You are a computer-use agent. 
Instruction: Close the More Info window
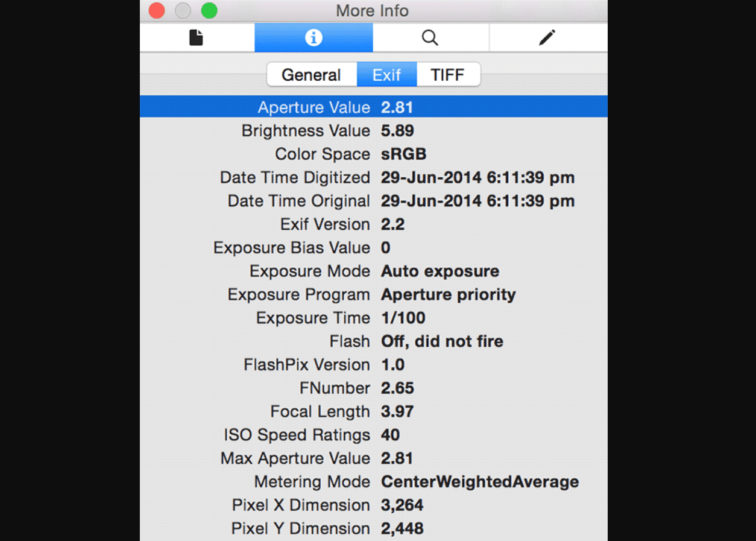coord(157,11)
